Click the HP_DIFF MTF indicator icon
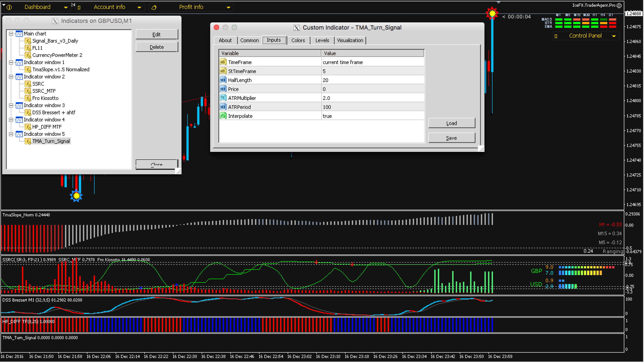The height and width of the screenshot is (362, 644). tap(28, 127)
